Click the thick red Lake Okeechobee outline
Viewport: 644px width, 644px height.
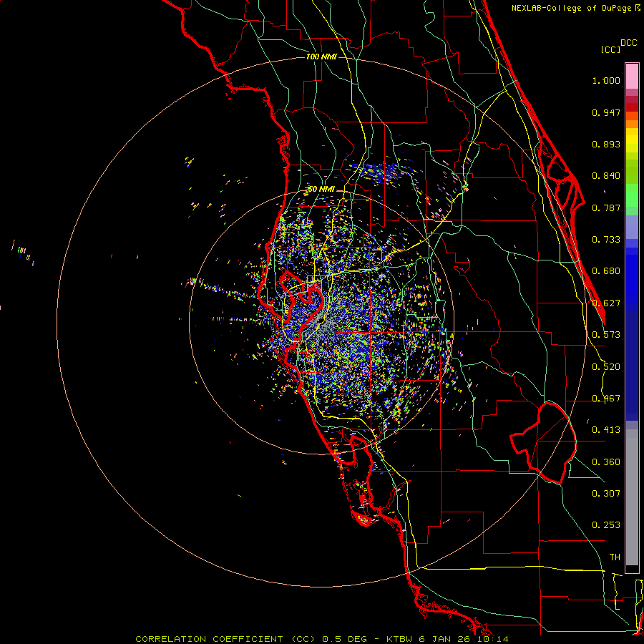(545, 444)
